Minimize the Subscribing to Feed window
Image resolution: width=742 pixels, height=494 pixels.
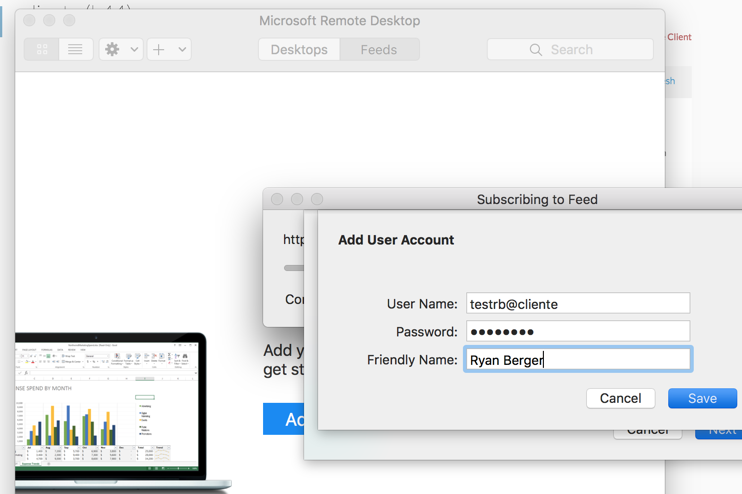(x=297, y=199)
